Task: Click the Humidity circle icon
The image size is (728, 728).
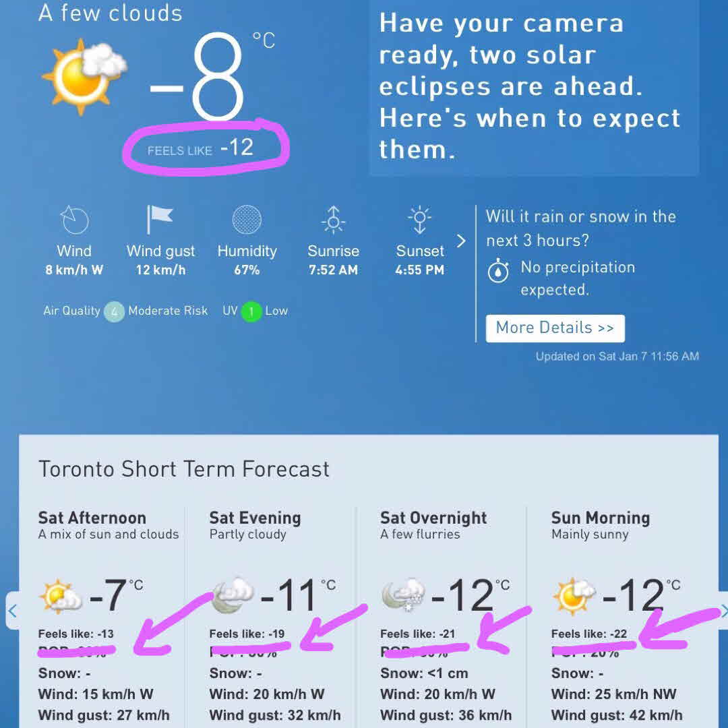Action: tap(247, 220)
